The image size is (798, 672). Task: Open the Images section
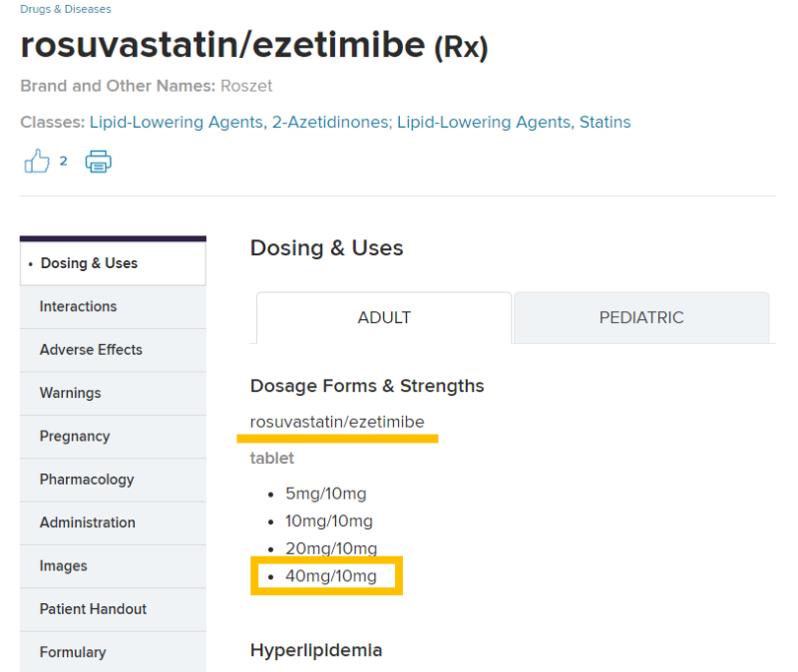point(63,565)
